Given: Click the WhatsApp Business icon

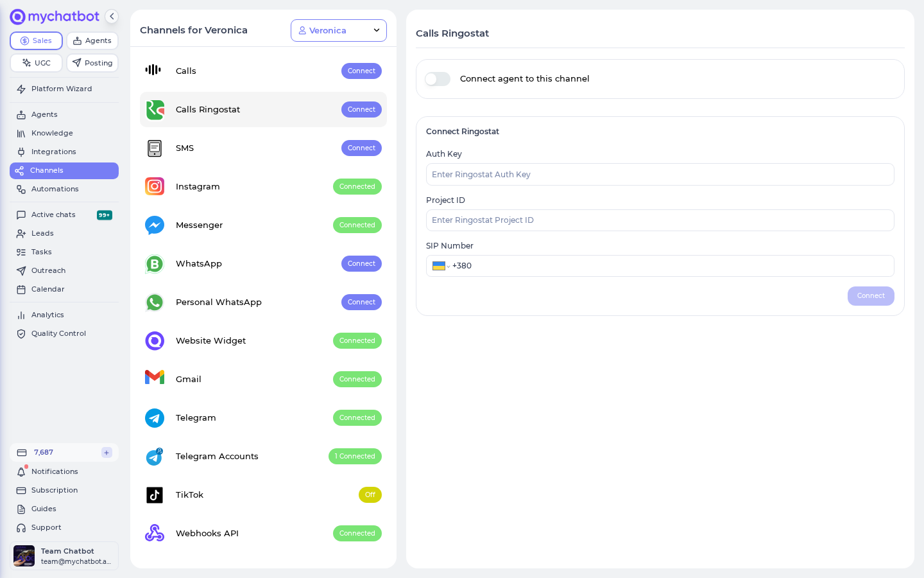Looking at the screenshot, I should [155, 264].
